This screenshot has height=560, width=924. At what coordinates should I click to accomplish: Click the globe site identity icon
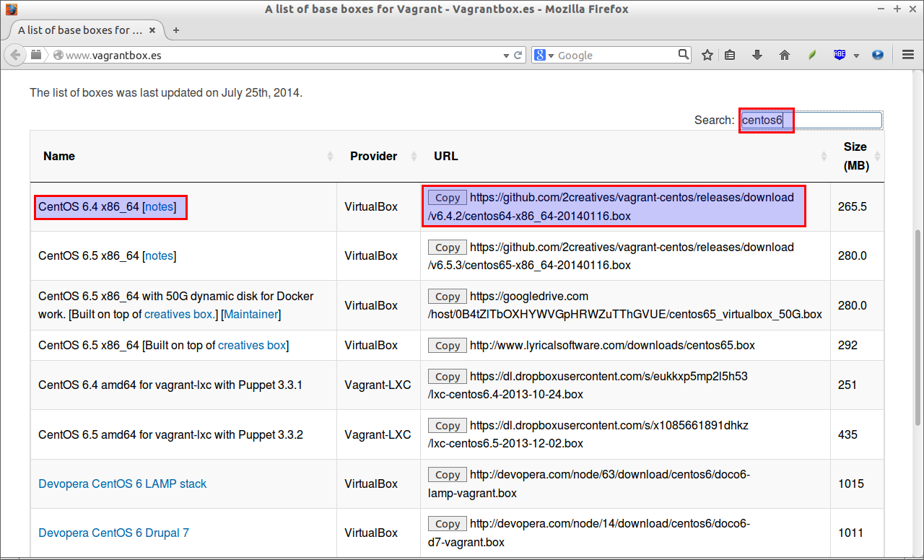pos(58,56)
